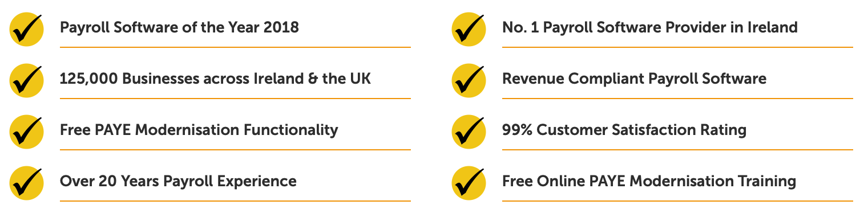Click orange divider line under Revenue Compliant Payroll Software

677,98
